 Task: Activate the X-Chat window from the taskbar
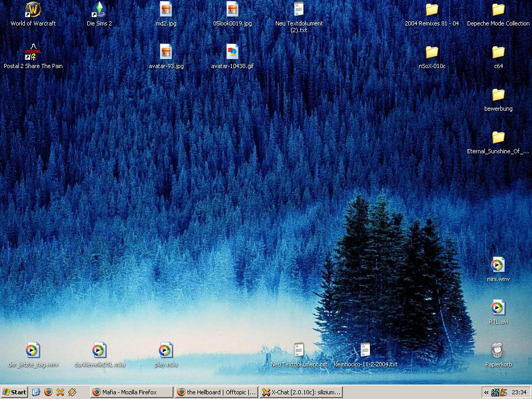point(301,392)
